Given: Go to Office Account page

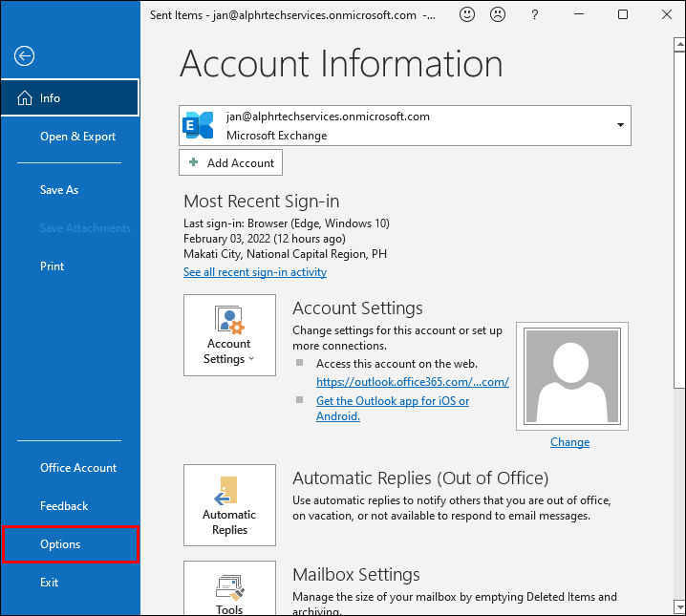Looking at the screenshot, I should click(78, 468).
